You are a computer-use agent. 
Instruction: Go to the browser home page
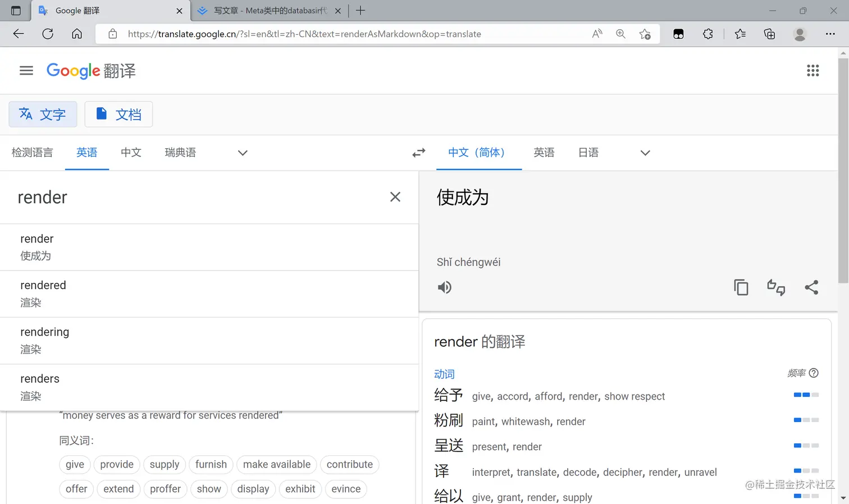(77, 34)
